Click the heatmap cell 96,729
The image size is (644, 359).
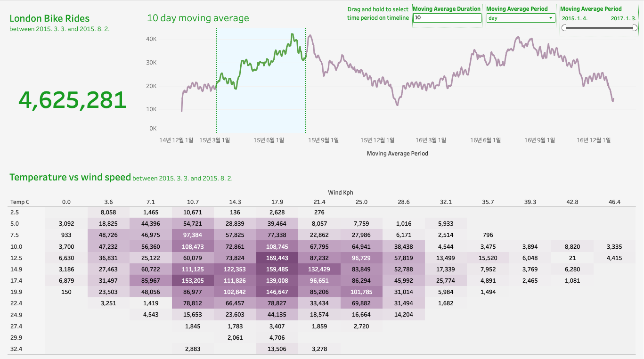point(361,258)
